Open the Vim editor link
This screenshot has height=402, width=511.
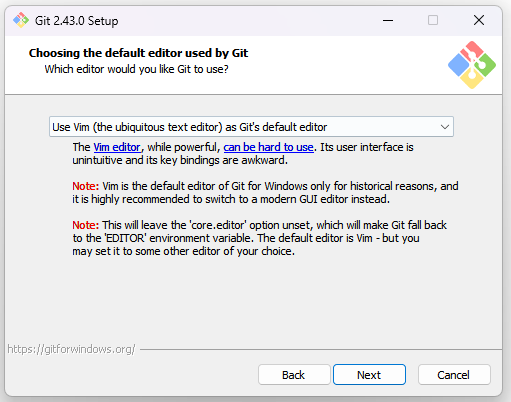pos(117,147)
